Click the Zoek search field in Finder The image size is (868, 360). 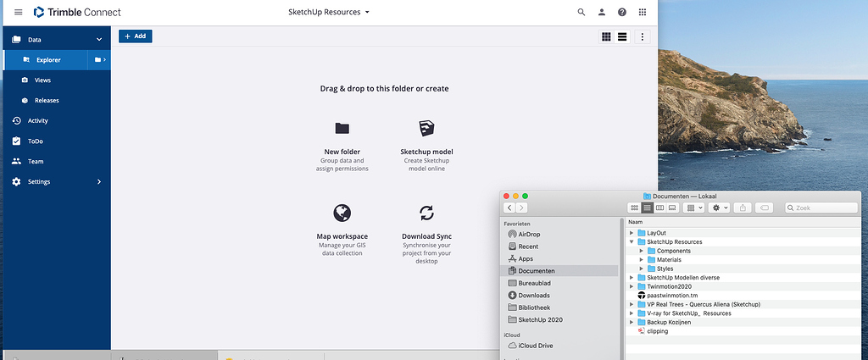(821, 208)
